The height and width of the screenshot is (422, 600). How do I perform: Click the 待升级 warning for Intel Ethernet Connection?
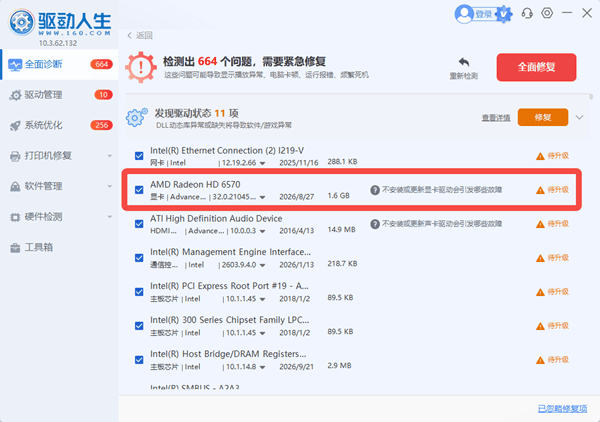coord(552,156)
